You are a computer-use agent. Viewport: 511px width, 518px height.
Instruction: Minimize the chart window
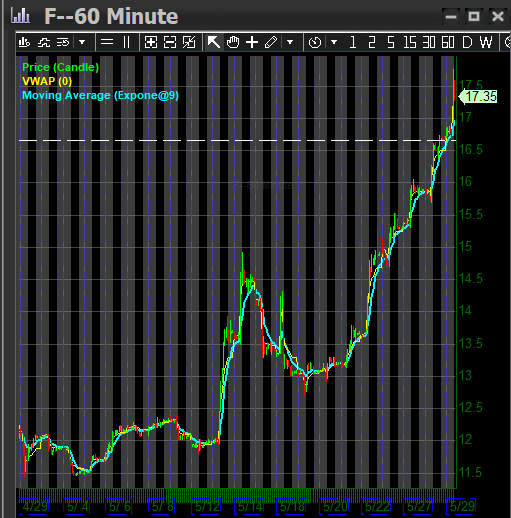[x=451, y=16]
